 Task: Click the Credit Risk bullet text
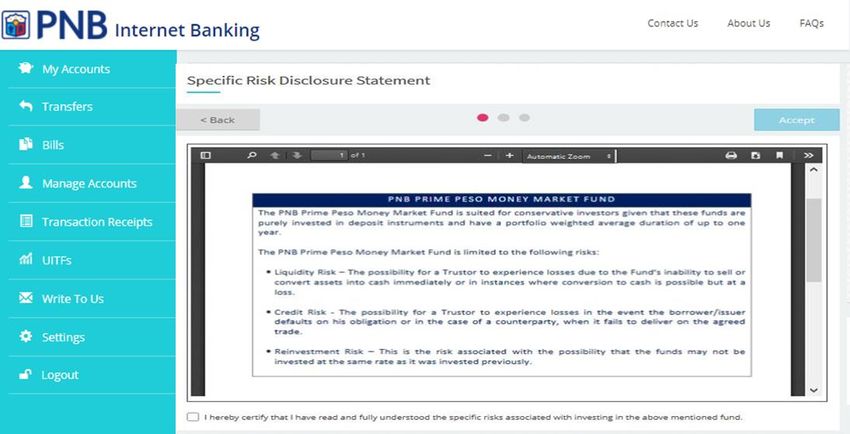click(510, 322)
